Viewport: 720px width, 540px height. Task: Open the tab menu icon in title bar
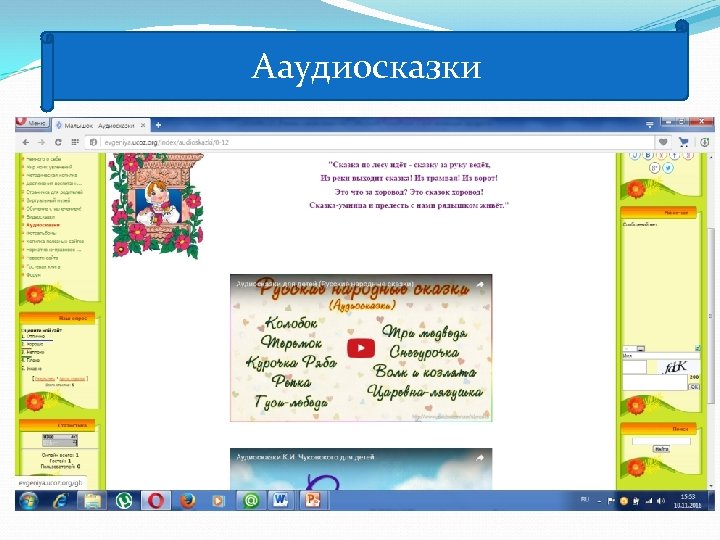tap(650, 124)
